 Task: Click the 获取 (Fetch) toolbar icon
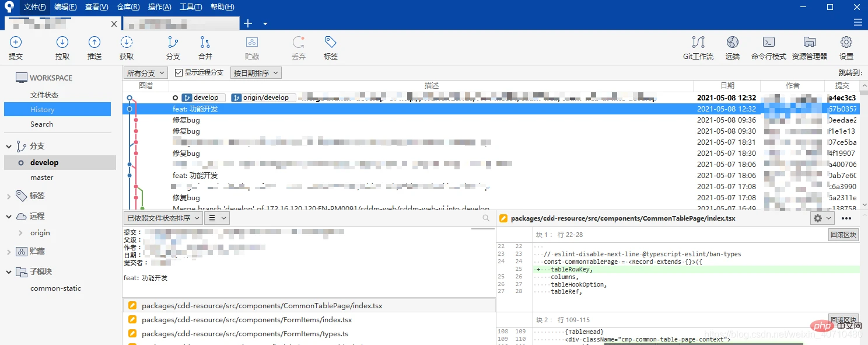pyautogui.click(x=126, y=43)
